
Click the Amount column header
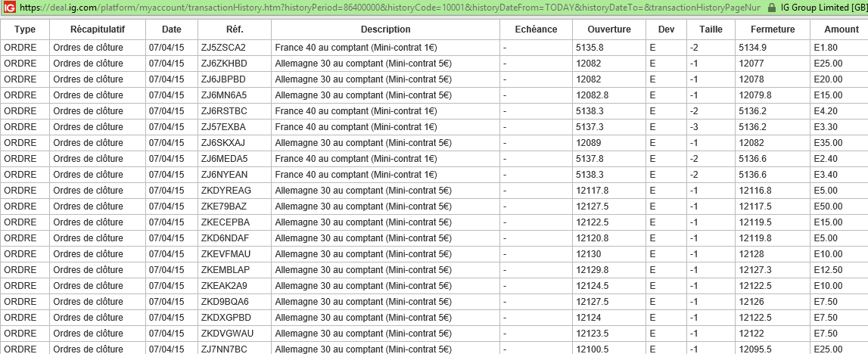841,29
